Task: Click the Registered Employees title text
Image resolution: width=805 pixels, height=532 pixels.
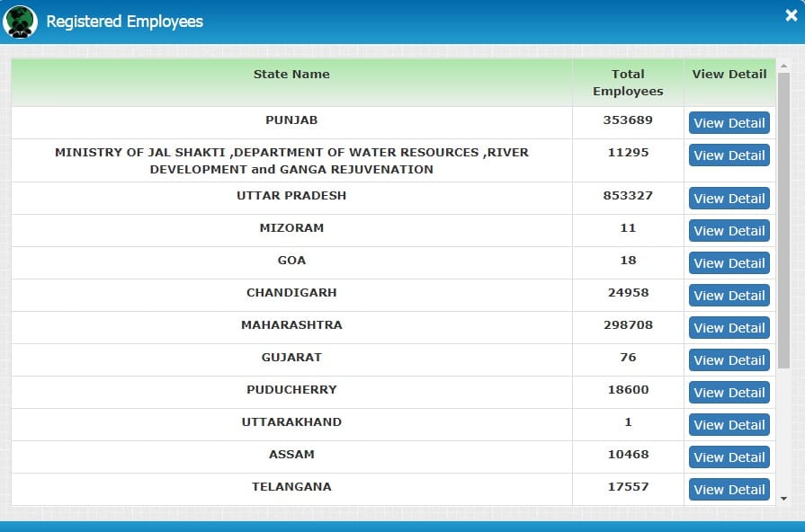Action: [x=125, y=22]
